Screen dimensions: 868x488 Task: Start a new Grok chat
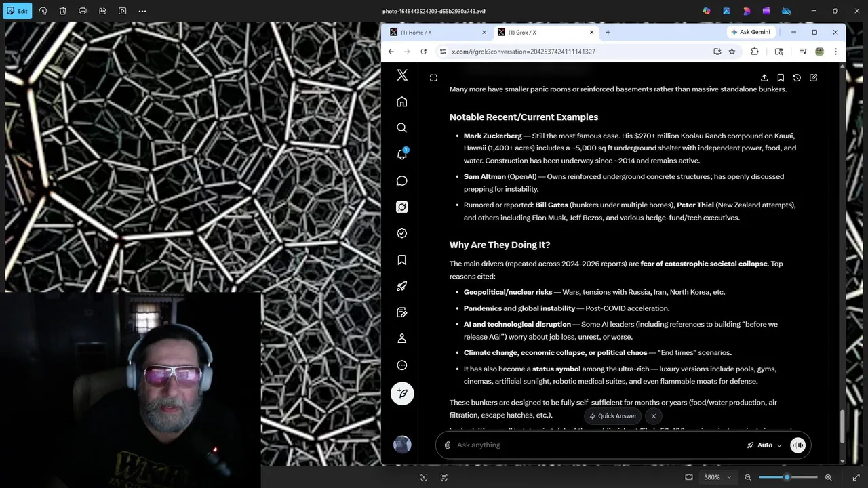pyautogui.click(x=813, y=78)
